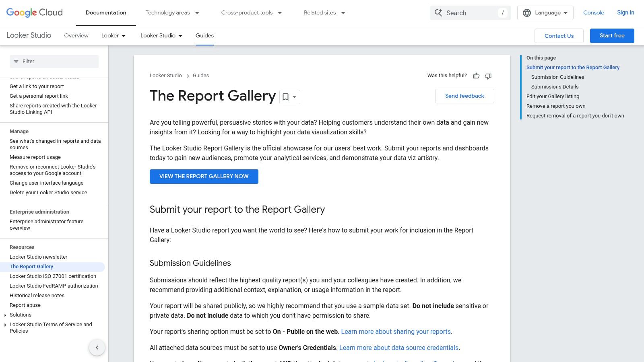Click the Send feedback button
Viewport: 644px width, 362px height.
464,96
